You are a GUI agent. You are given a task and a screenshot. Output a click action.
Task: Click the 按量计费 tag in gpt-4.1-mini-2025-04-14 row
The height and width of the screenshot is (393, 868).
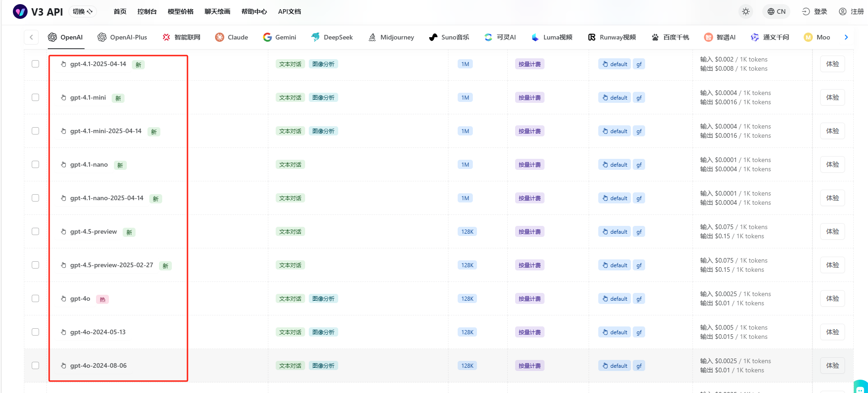(529, 131)
